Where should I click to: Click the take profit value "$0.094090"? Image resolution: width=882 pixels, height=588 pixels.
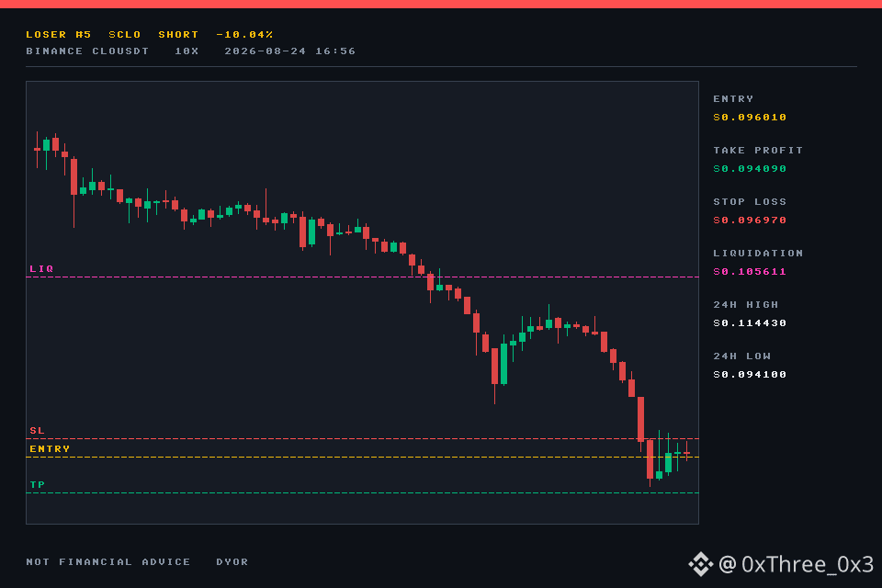[x=750, y=169]
